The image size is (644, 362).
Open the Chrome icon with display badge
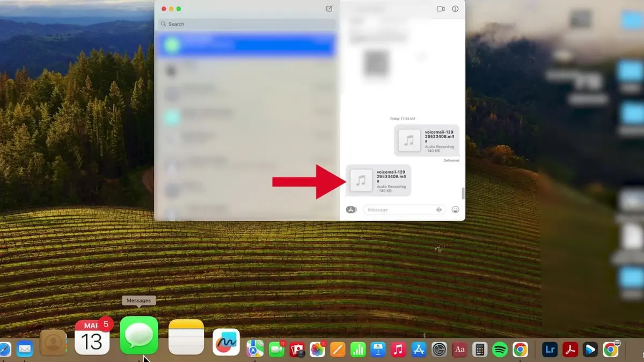pyautogui.click(x=611, y=350)
